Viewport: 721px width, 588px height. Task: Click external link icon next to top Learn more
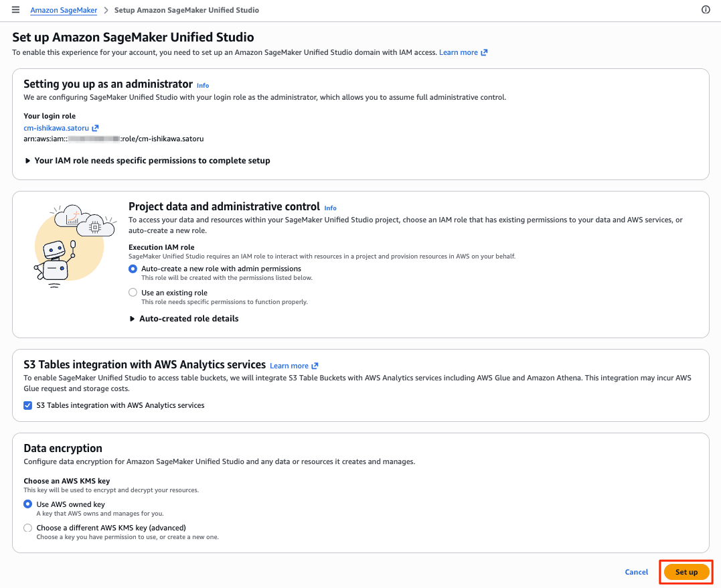point(484,52)
